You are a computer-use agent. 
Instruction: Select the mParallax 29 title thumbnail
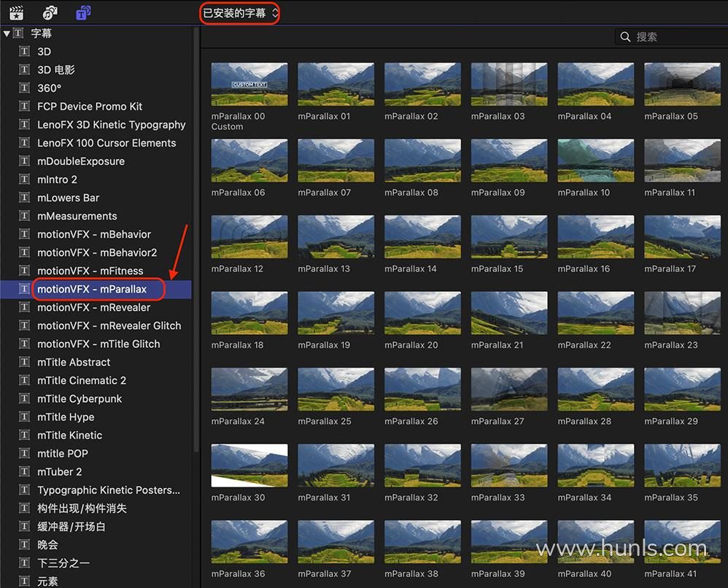click(x=683, y=389)
